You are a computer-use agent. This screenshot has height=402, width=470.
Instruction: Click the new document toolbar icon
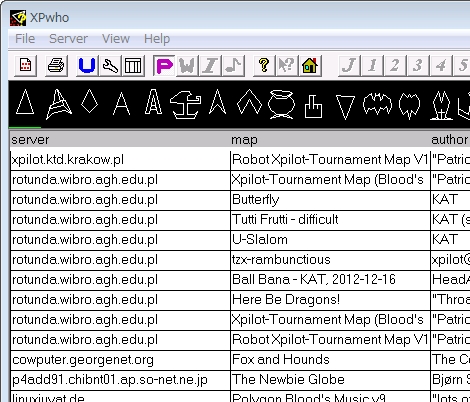click(x=26, y=65)
